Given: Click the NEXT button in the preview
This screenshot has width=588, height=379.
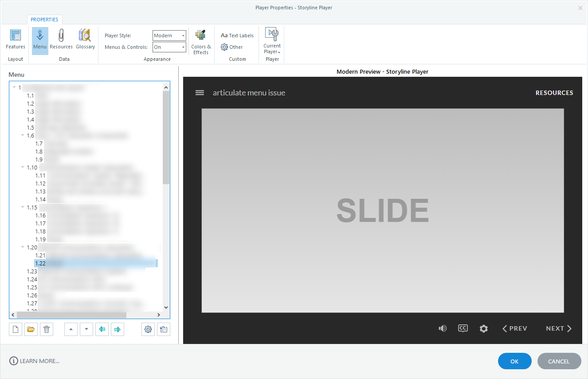Looking at the screenshot, I should tap(559, 328).
